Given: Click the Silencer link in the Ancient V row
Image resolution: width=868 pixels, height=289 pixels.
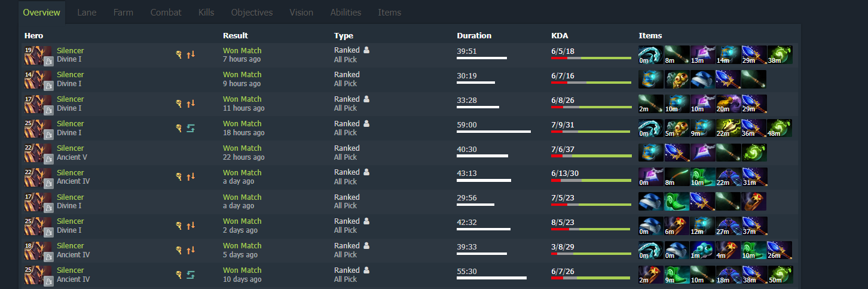Looking at the screenshot, I should (x=71, y=148).
